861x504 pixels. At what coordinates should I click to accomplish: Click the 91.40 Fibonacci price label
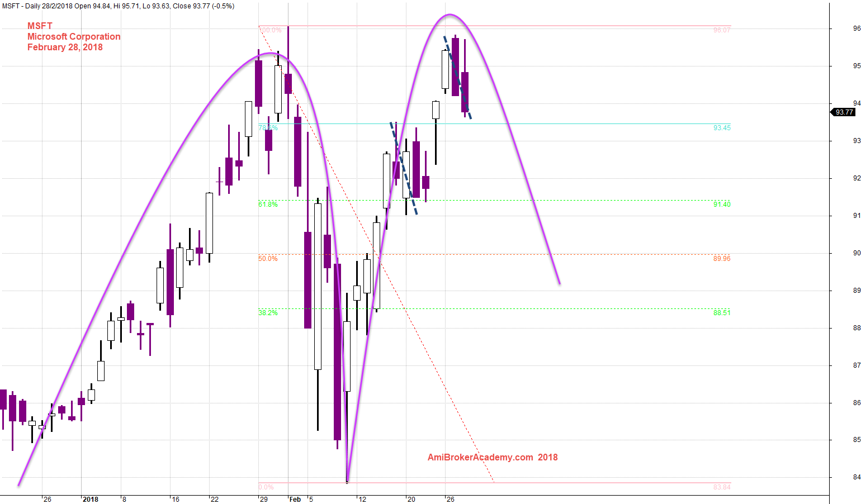coord(722,205)
